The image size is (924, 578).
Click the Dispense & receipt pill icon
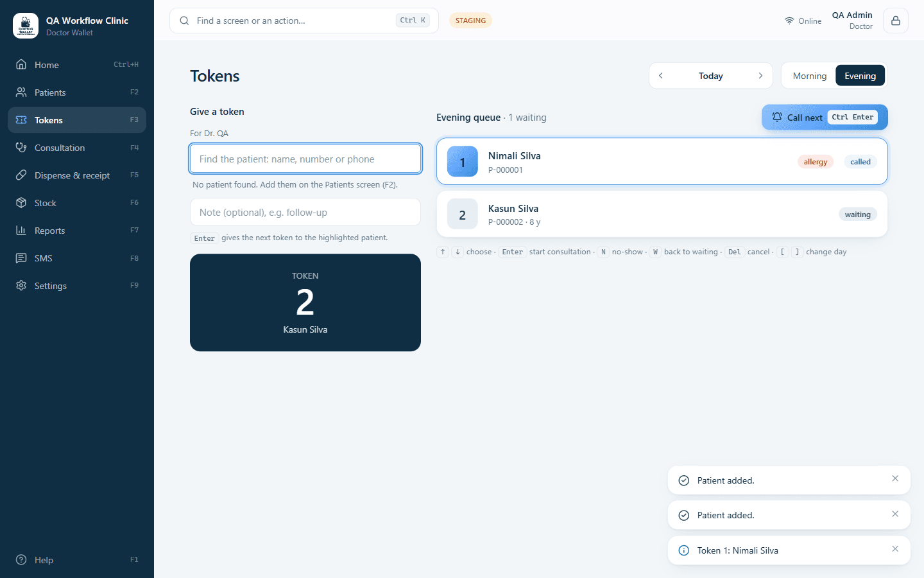click(21, 175)
